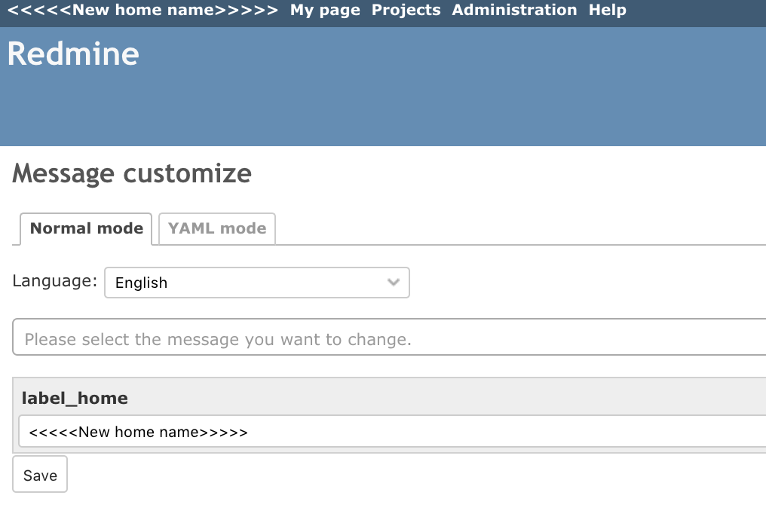The width and height of the screenshot is (766, 532).
Task: Click the label_home field label
Action: pos(75,399)
